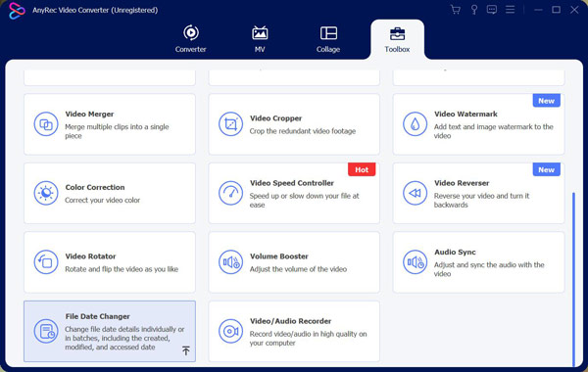Click the Video Watermark droplet icon
The image size is (588, 372).
pyautogui.click(x=415, y=124)
